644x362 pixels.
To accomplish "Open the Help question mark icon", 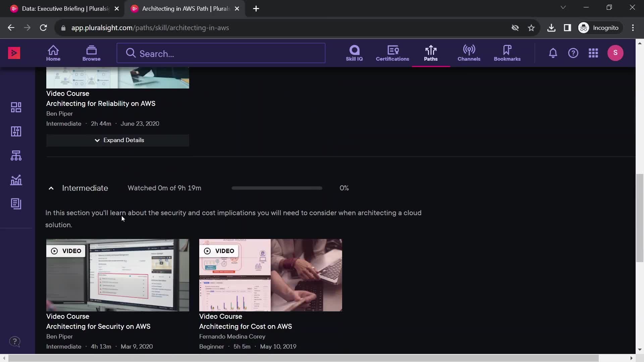I will (573, 53).
